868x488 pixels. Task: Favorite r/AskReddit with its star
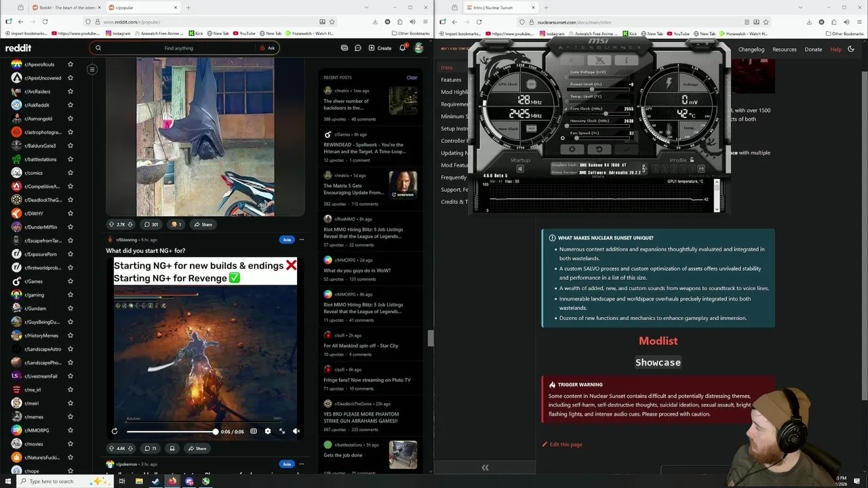click(71, 105)
